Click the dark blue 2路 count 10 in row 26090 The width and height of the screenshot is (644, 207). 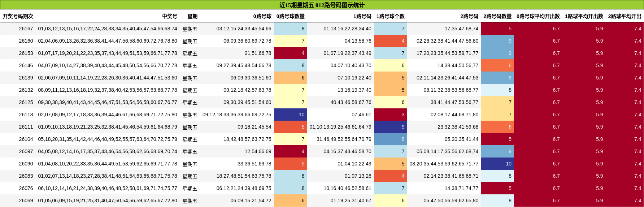497,164
